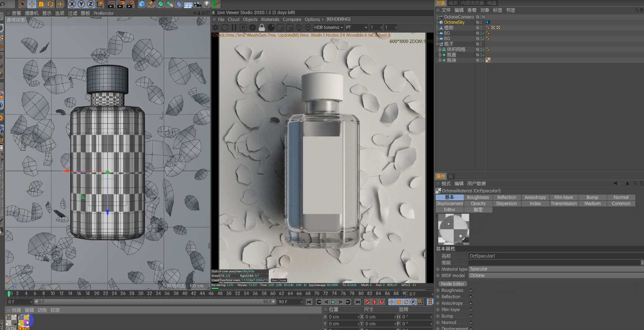The height and width of the screenshot is (330, 644).
Task: Click material preview sphere thumbnail
Action: (454, 229)
